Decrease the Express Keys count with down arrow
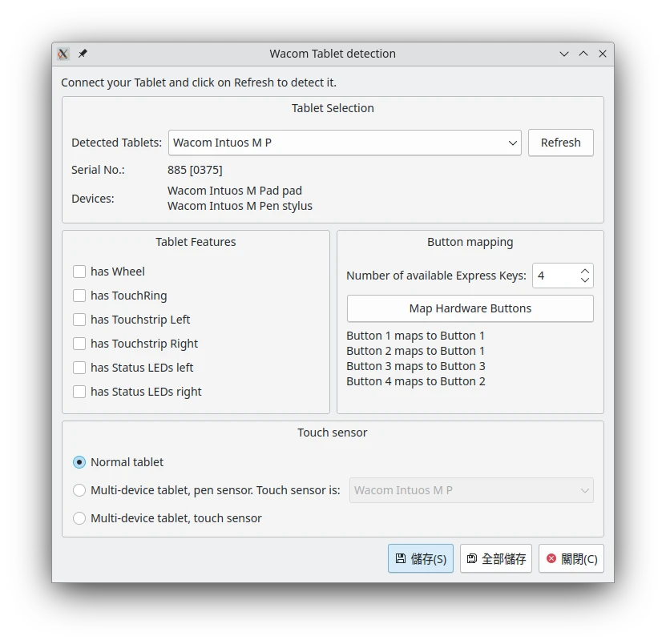The image size is (666, 644). (x=585, y=280)
